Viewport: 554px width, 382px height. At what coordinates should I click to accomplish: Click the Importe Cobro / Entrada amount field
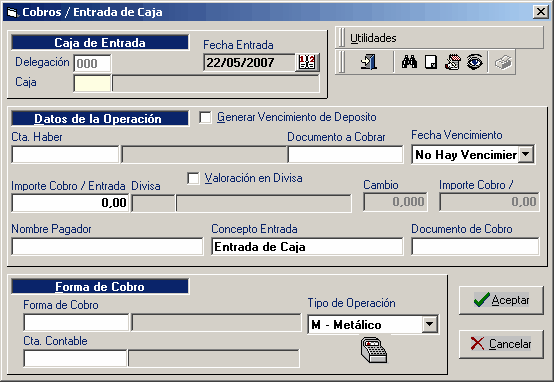70,203
